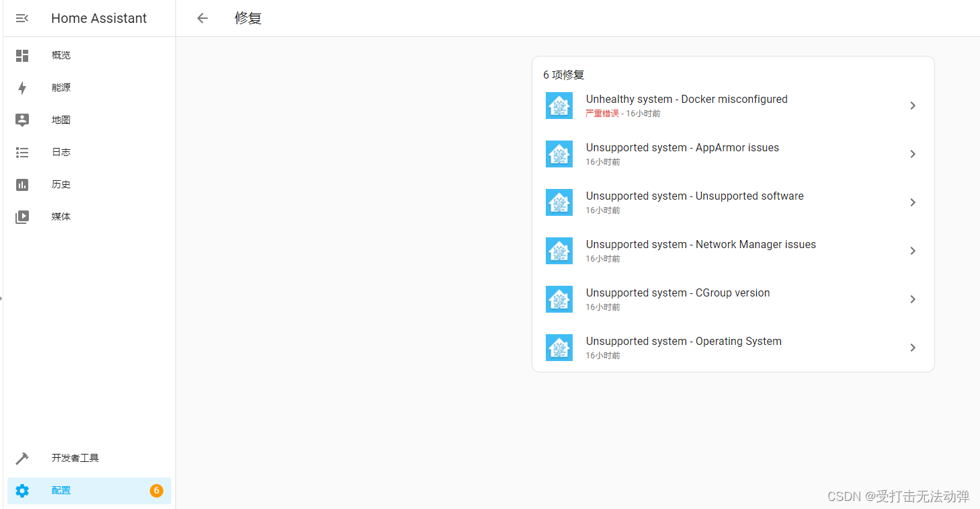Select 历史 in the sidebar

(x=89, y=184)
